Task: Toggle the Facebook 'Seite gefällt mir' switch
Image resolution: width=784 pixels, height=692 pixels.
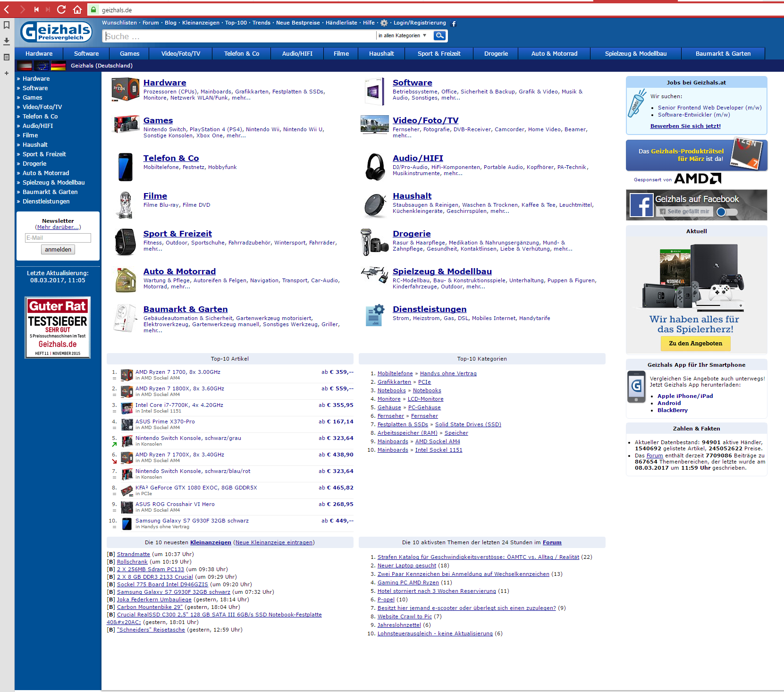Action: tap(726, 212)
